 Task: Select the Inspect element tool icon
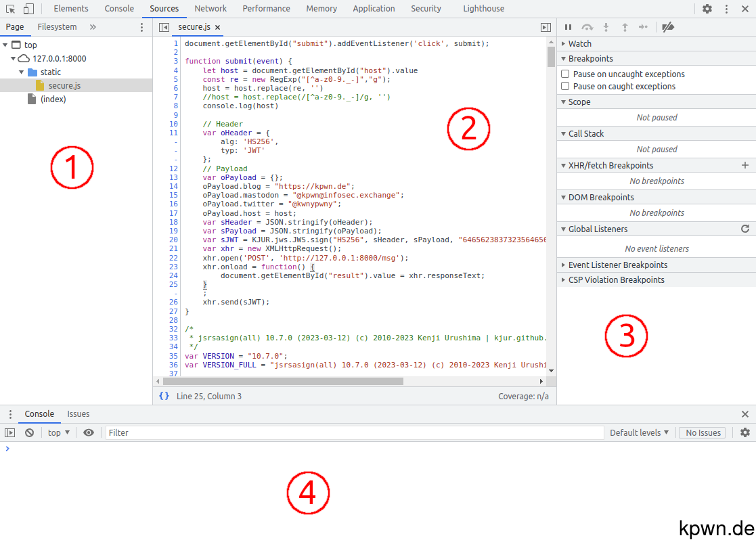click(x=9, y=8)
